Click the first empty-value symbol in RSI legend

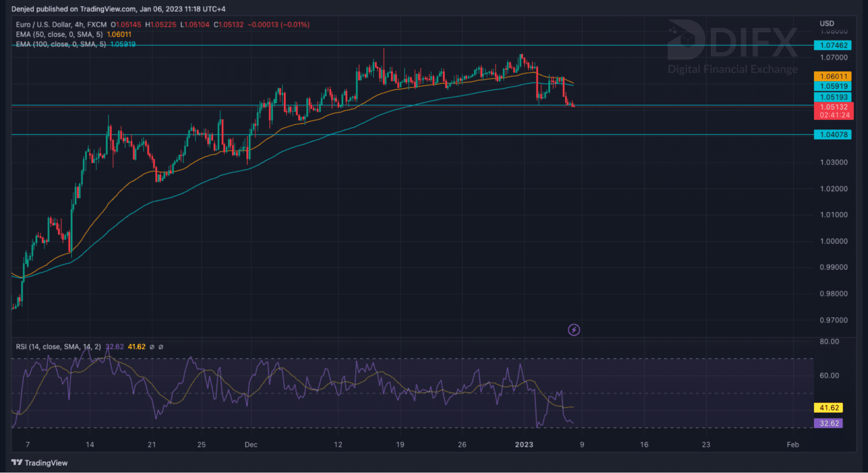point(152,347)
